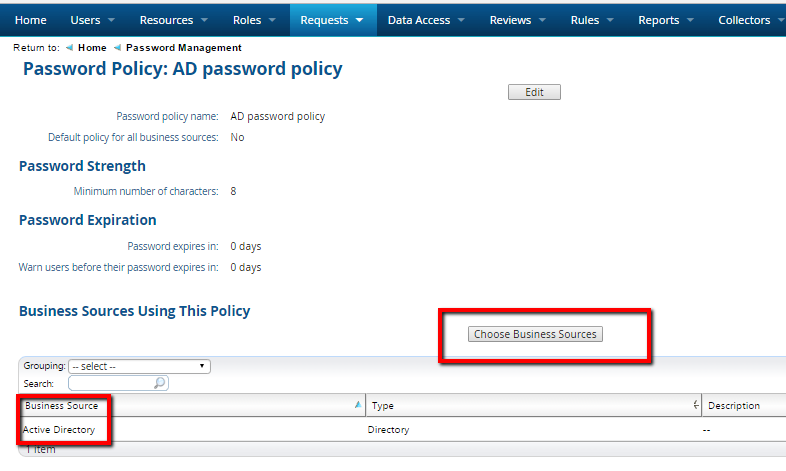This screenshot has width=786, height=471.
Task: Expand the Users menu
Action: tap(92, 20)
